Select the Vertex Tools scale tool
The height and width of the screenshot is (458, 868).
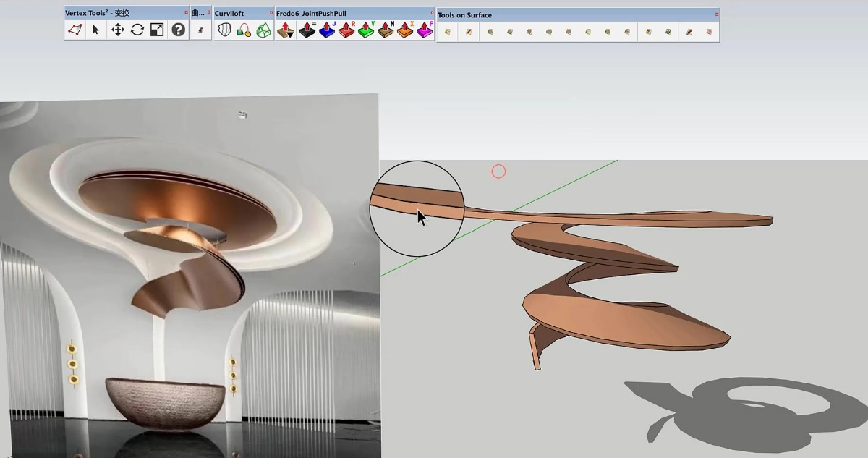(157, 30)
